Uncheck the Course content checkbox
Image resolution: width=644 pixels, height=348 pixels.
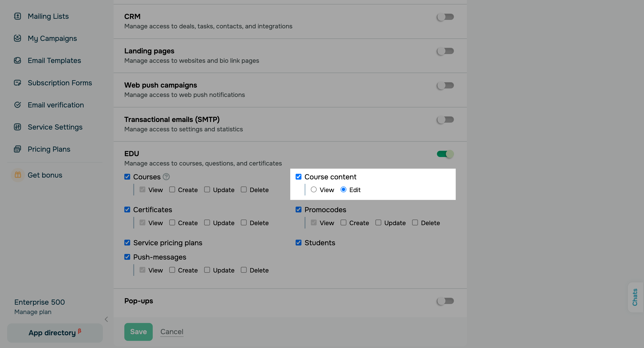pos(299,177)
